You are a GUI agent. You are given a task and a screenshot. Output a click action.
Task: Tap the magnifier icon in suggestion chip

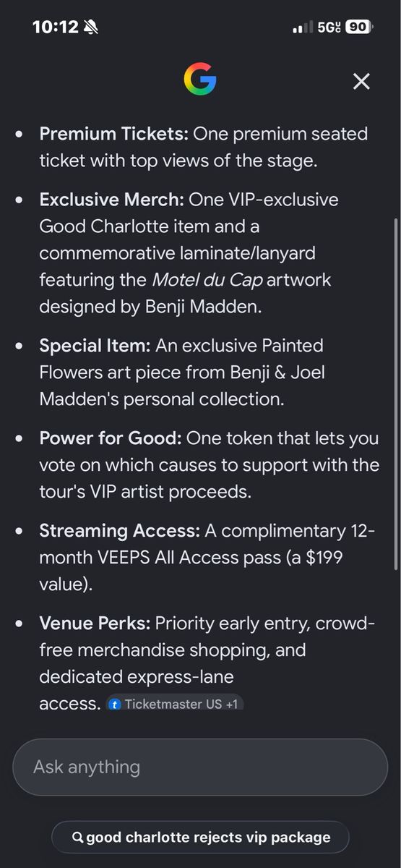pos(78,838)
